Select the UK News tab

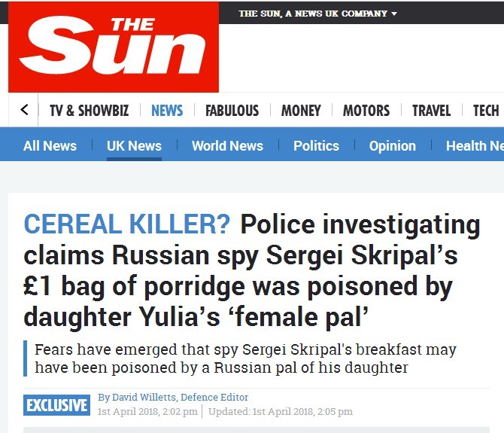[134, 146]
